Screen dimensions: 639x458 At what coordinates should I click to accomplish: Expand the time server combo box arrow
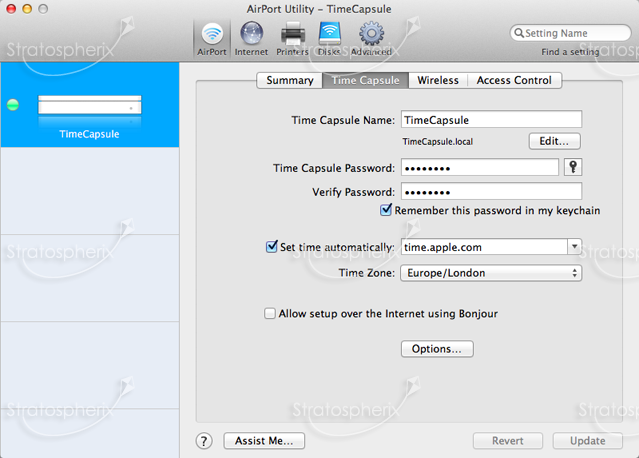[574, 247]
